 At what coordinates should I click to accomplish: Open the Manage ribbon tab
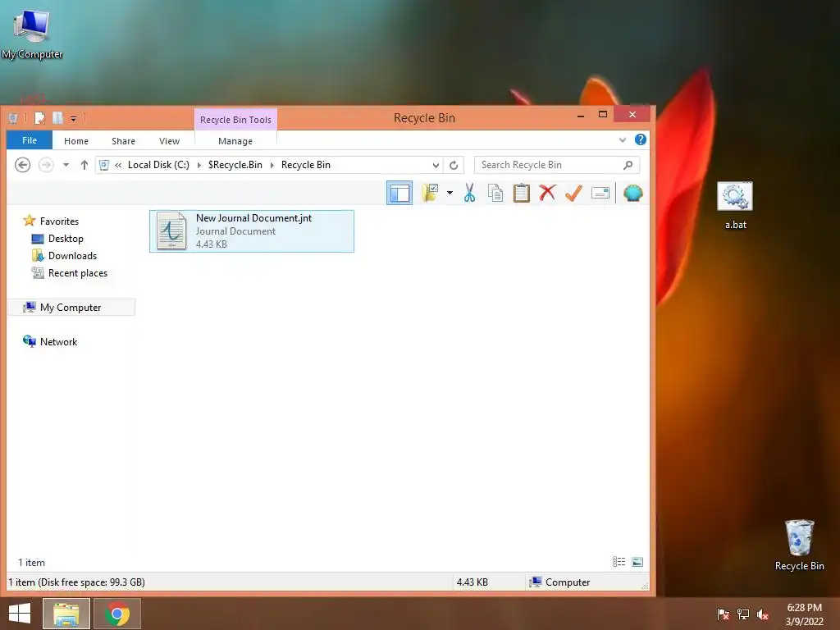[x=235, y=141]
